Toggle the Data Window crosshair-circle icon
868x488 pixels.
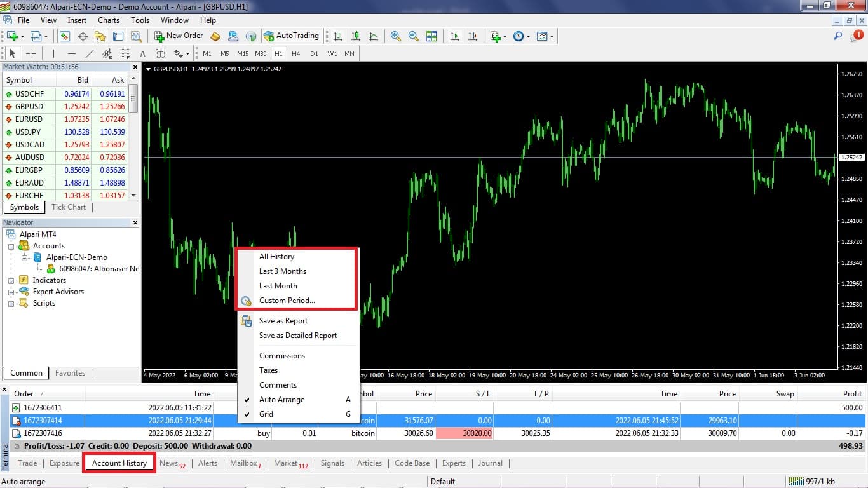pyautogui.click(x=83, y=36)
